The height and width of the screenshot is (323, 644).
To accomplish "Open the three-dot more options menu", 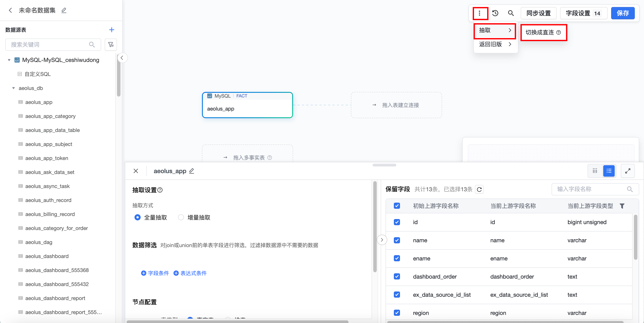I will (479, 13).
